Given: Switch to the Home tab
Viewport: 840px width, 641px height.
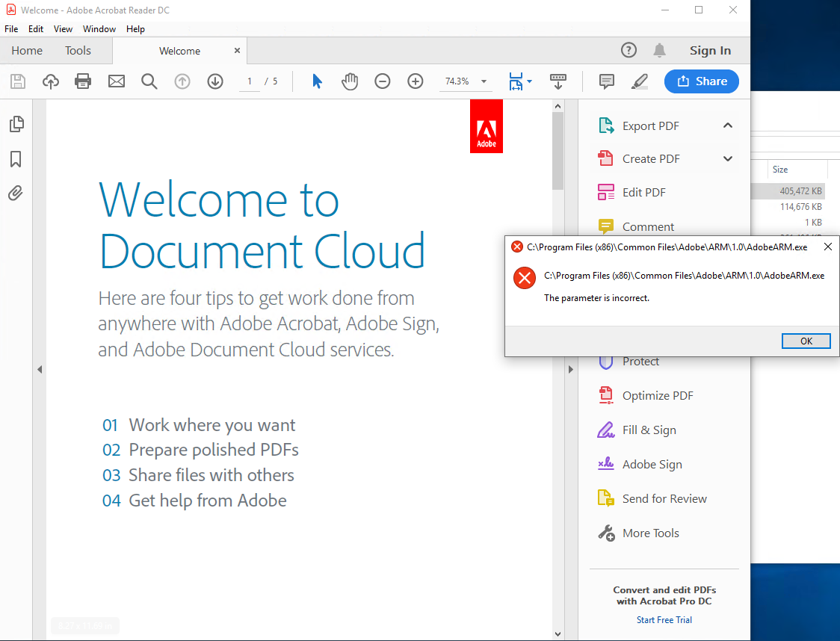Looking at the screenshot, I should click(x=27, y=50).
